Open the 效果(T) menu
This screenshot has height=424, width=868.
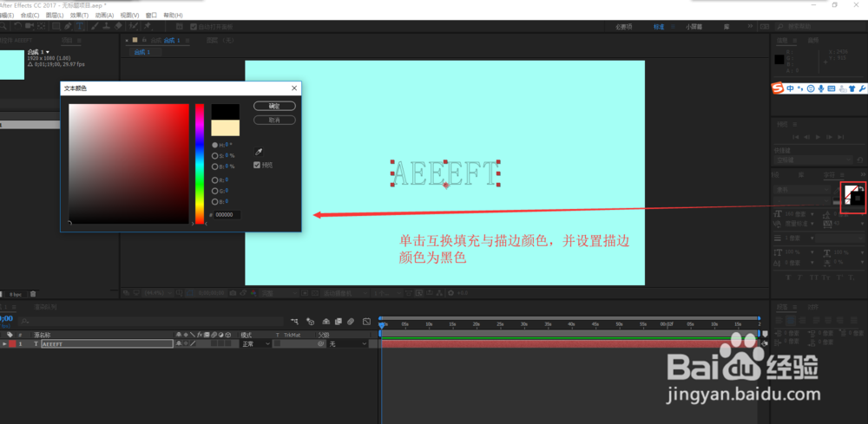[79, 16]
